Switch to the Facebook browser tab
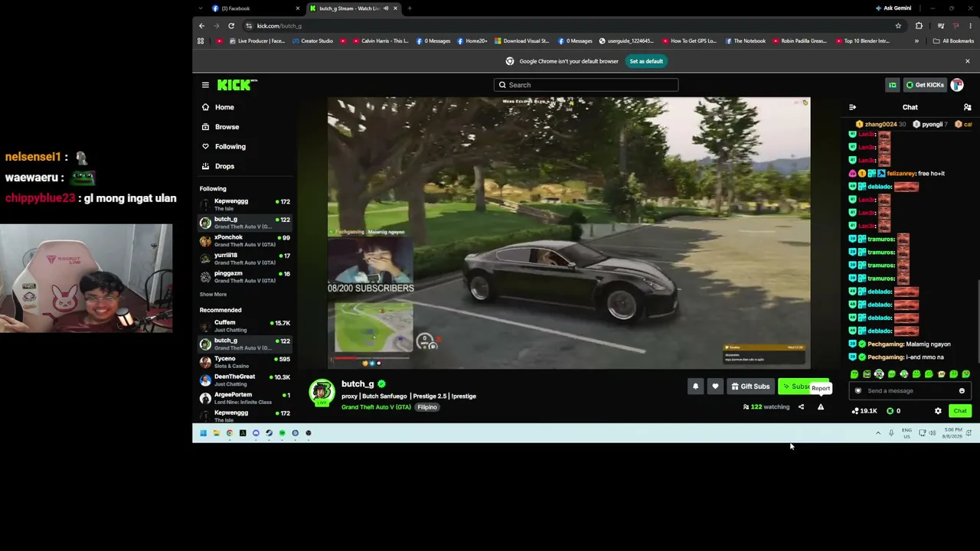980x551 pixels. 256,8
